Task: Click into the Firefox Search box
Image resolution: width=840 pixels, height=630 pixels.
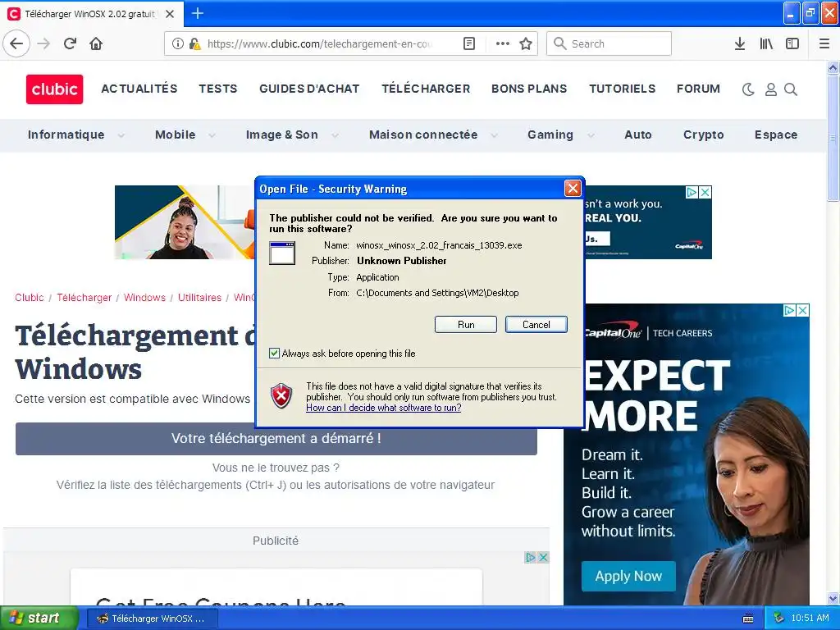Action: [609, 43]
